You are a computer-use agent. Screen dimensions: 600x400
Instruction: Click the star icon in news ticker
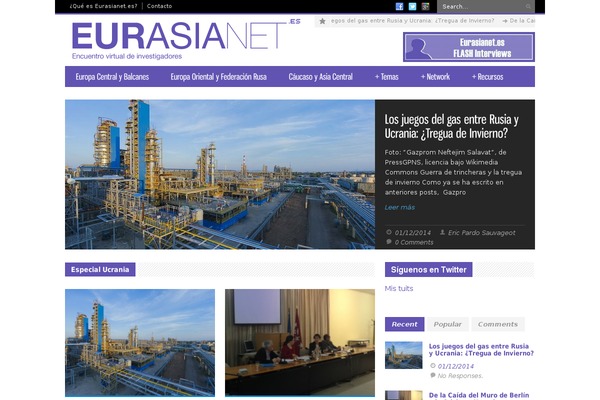point(322,21)
